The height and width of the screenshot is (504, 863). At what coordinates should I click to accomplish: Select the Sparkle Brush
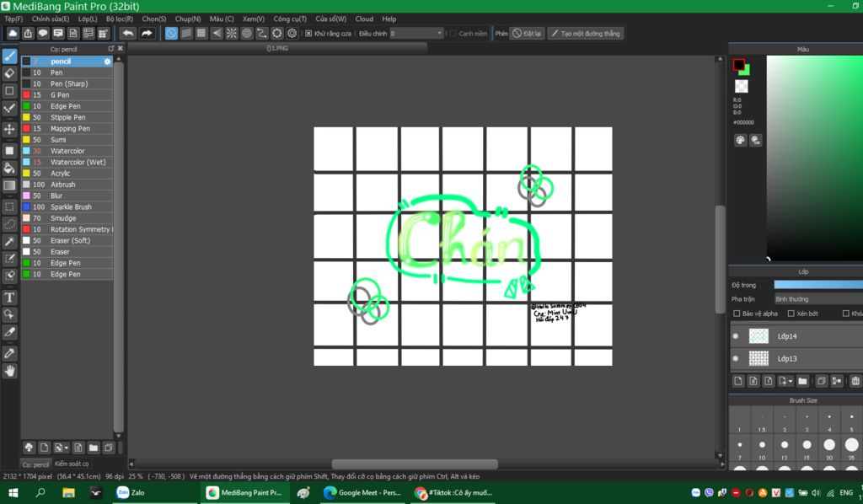67,206
